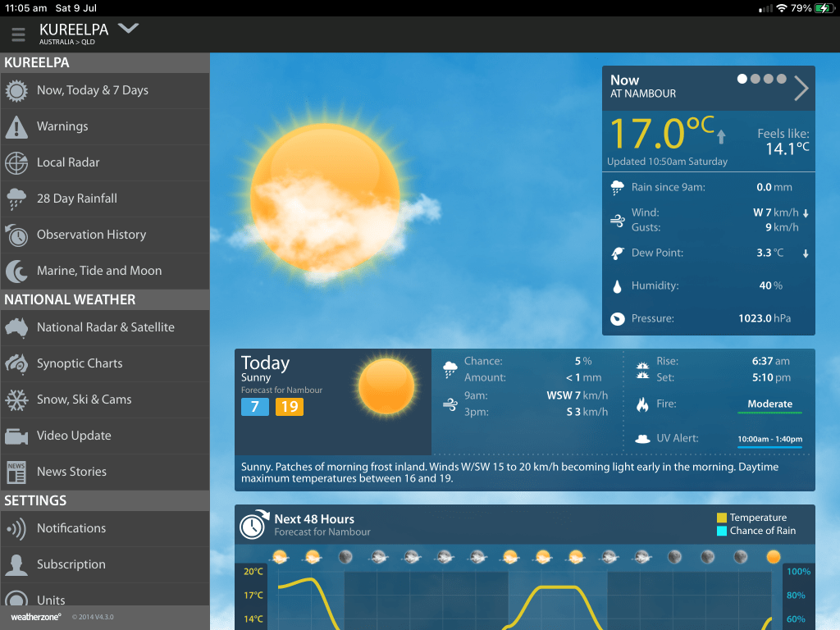Select the Marine, Tide and Moon icon

pos(16,271)
